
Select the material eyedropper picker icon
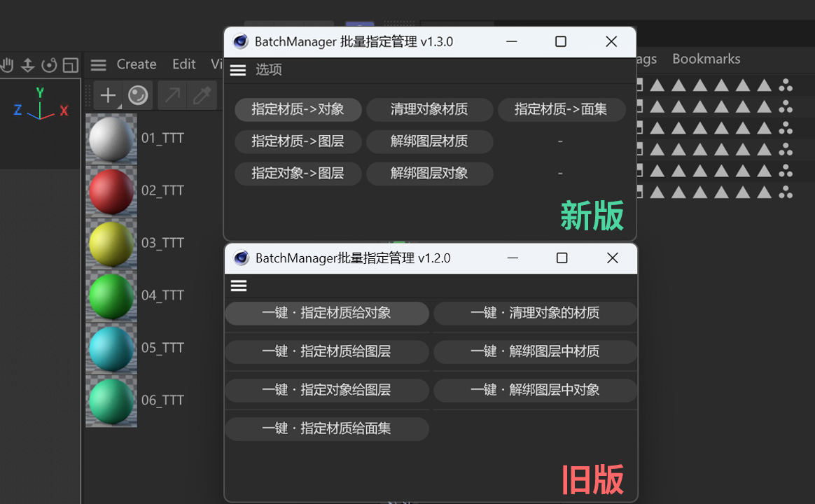tap(202, 94)
